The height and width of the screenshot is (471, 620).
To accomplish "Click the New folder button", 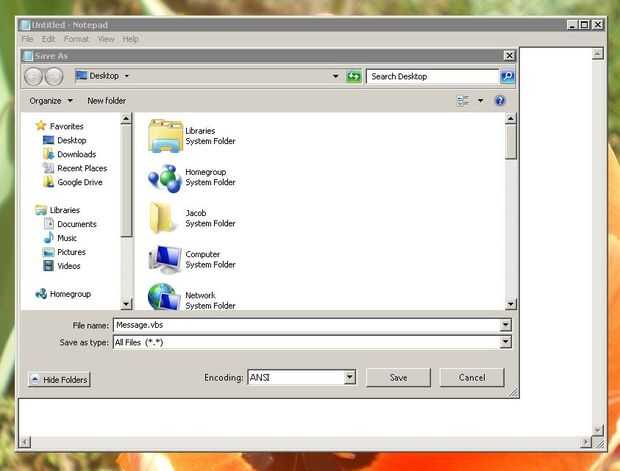I will [106, 101].
